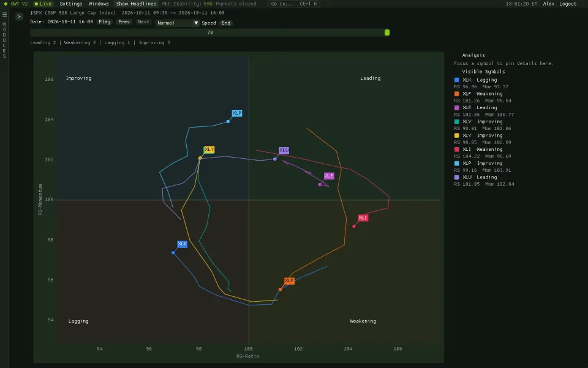
Task: Click the XLV teal swatch in legend
Action: tap(457, 121)
